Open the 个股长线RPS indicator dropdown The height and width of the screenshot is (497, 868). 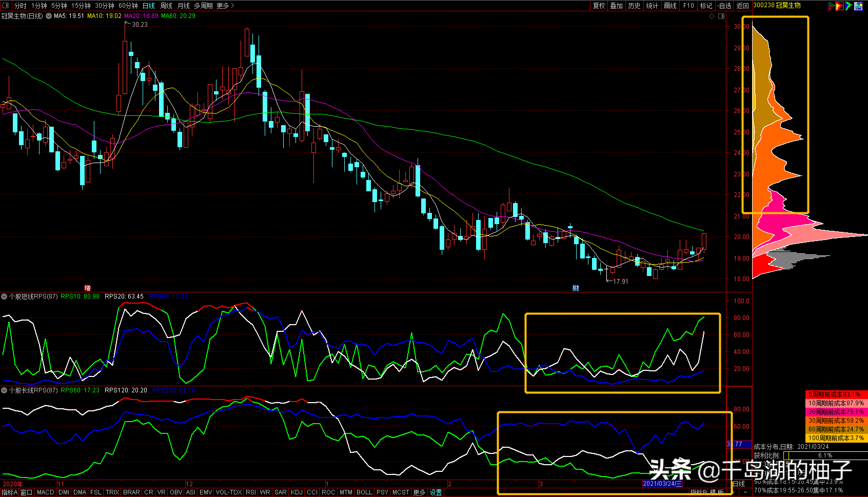pyautogui.click(x=4, y=390)
